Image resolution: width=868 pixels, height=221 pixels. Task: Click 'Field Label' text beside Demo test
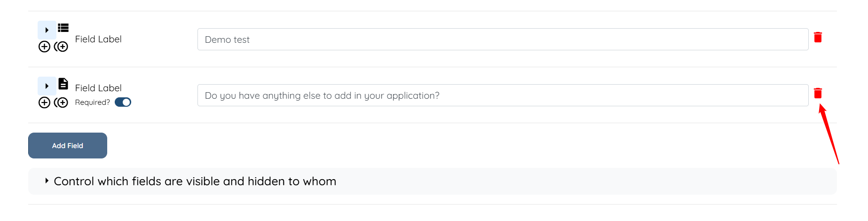coord(98,39)
